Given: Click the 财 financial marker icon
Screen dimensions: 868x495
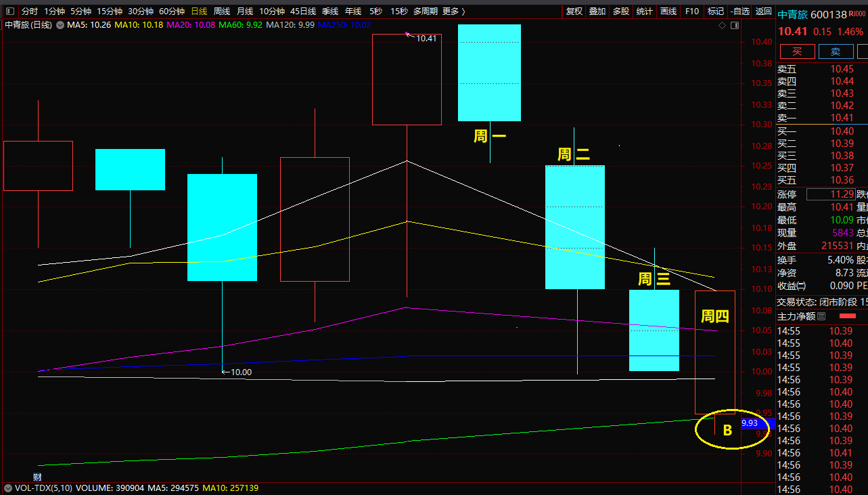Looking at the screenshot, I should point(38,477).
